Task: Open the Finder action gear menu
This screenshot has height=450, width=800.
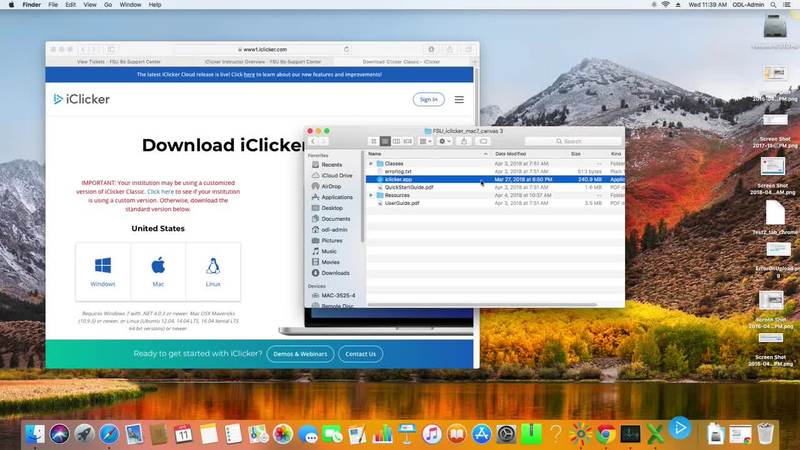Action: [x=444, y=141]
